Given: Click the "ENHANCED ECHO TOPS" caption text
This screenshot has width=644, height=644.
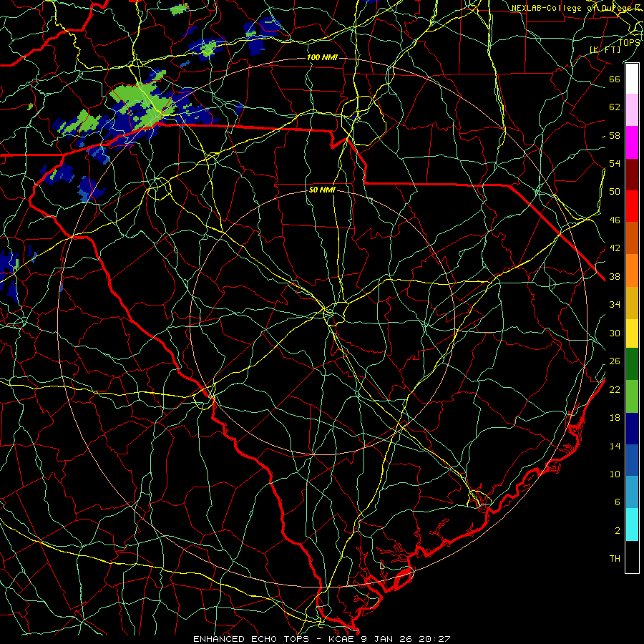Looking at the screenshot, I should click(251, 639).
